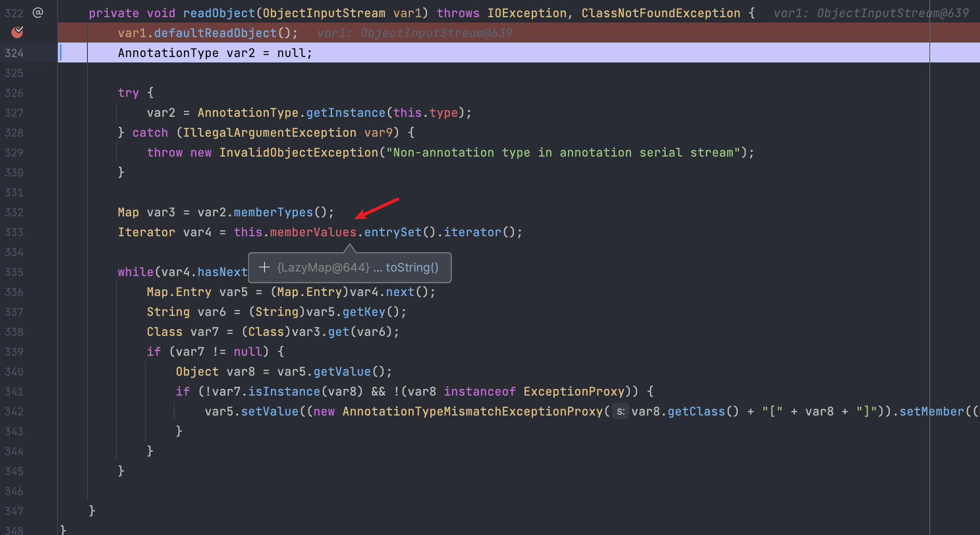Click the @ override gutter icon at line 322
The height and width of the screenshot is (535, 980).
(x=38, y=13)
